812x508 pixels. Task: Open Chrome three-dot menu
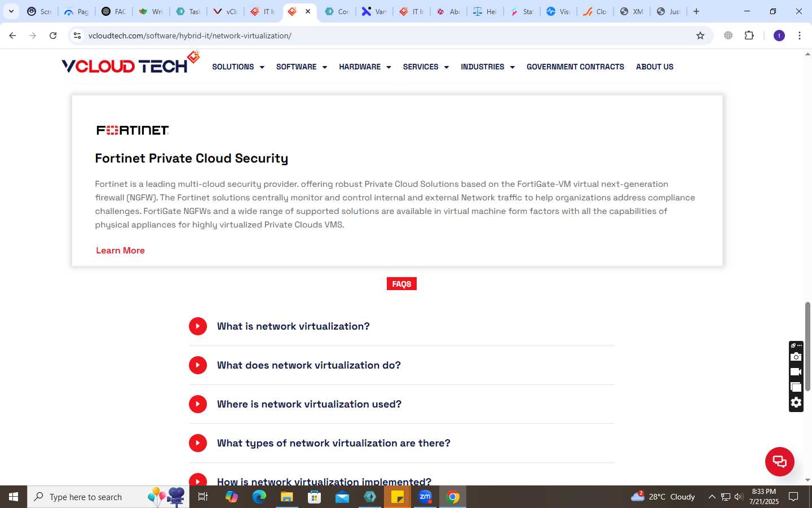point(800,36)
